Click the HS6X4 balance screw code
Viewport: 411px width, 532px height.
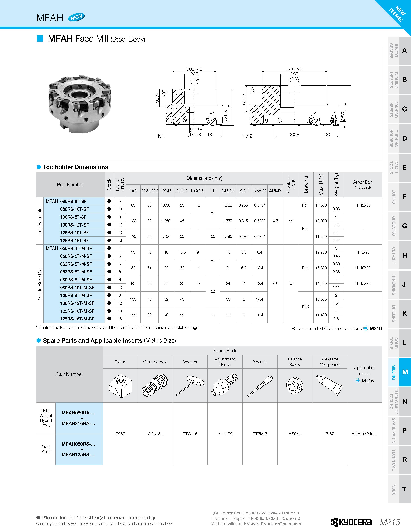295,434
